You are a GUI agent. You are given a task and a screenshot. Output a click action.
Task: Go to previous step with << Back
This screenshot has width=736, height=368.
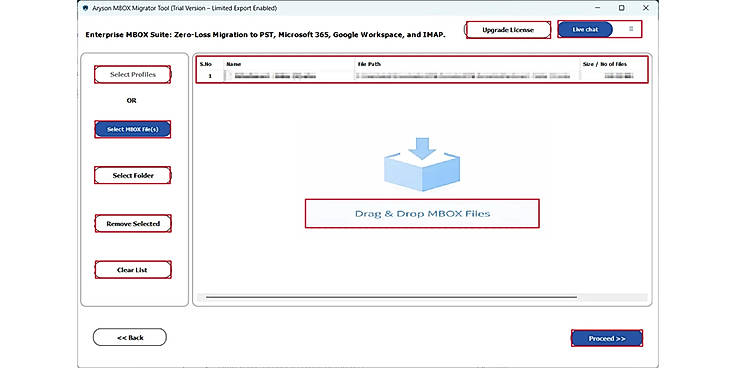130,337
